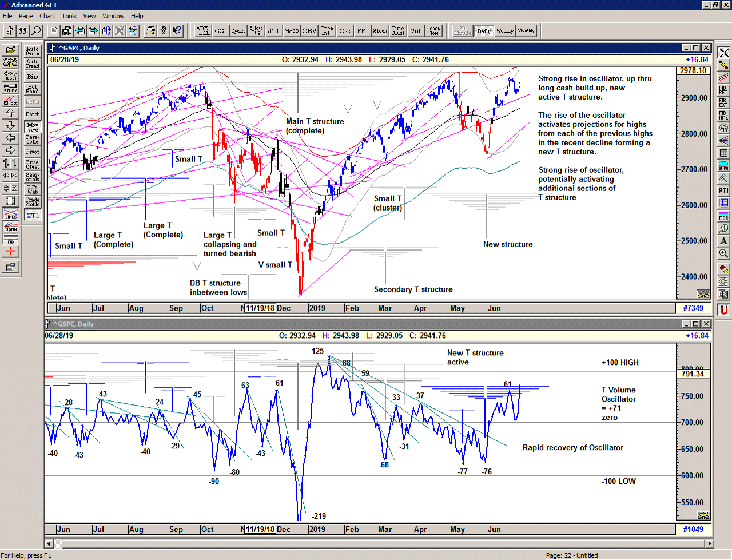
Task: Open the RSI study
Action: point(362,30)
